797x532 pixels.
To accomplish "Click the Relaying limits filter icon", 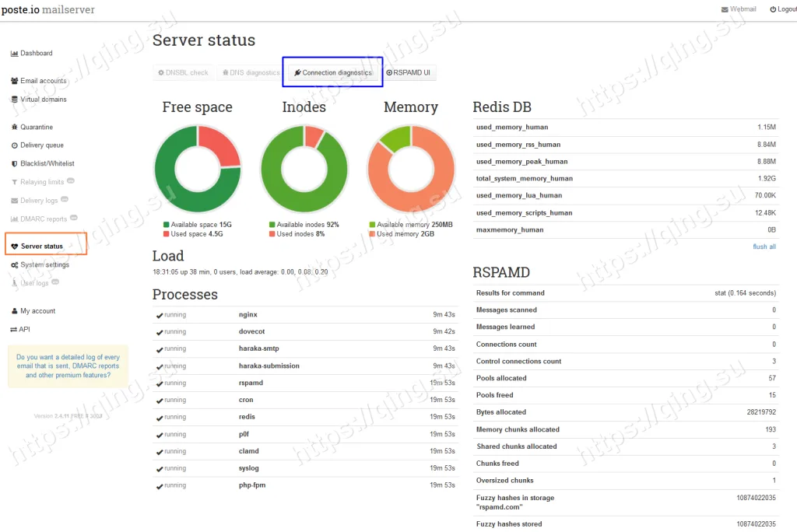I will pos(14,182).
